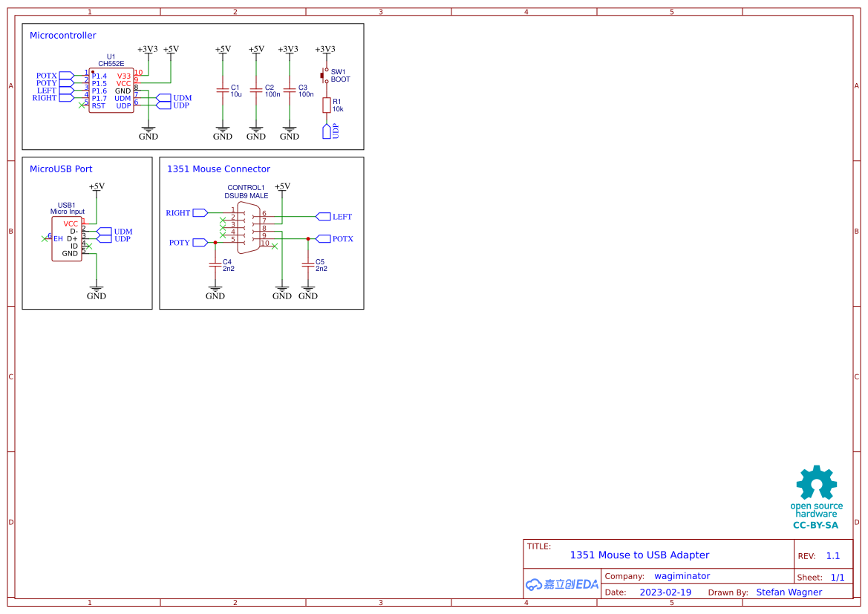Click the SW1 BOOT switch symbol

pyautogui.click(x=325, y=74)
